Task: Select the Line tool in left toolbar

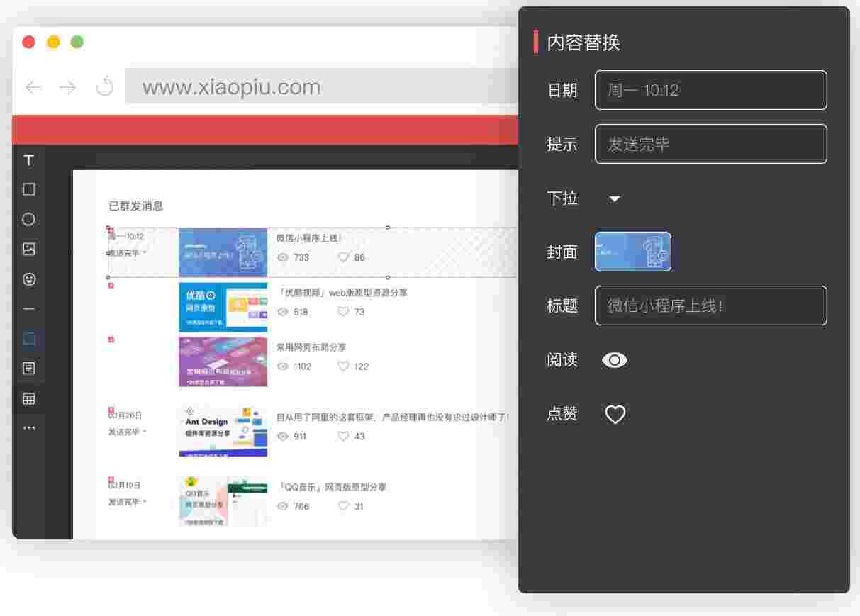Action: (x=29, y=309)
